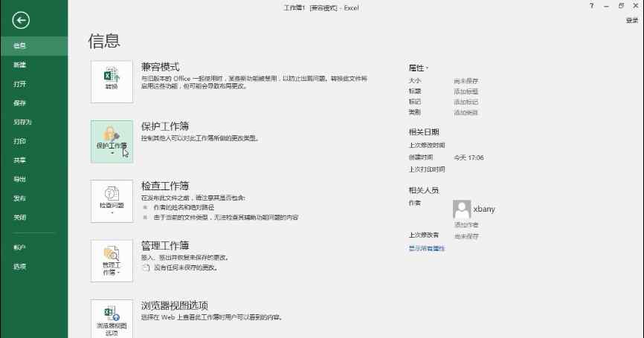Expand the Properties (属性) dropdown
644x338 pixels.
coord(418,68)
